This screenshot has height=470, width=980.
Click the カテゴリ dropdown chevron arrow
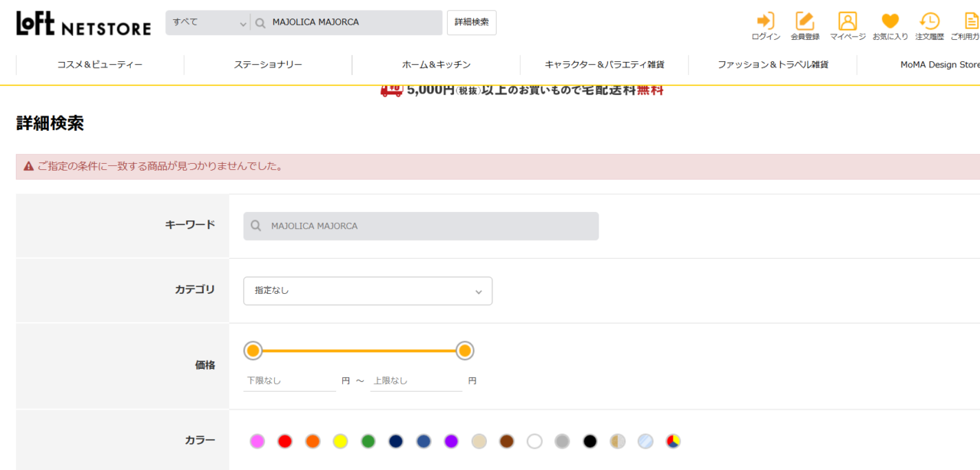point(479,292)
